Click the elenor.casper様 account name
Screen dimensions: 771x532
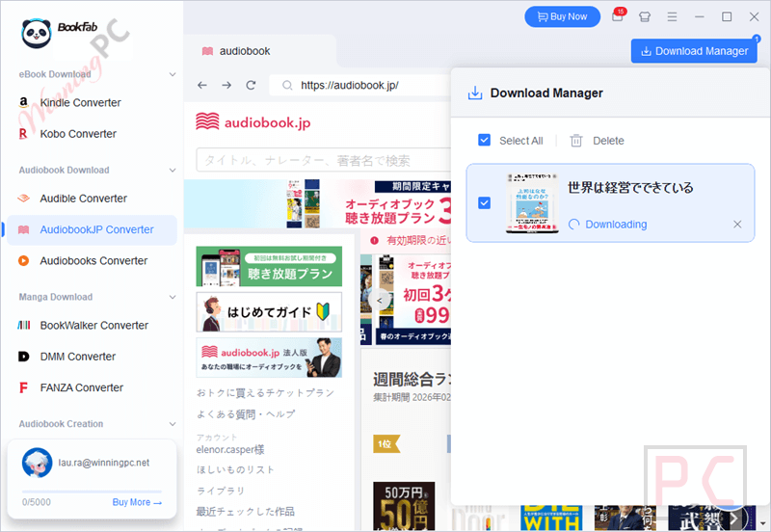coord(230,449)
